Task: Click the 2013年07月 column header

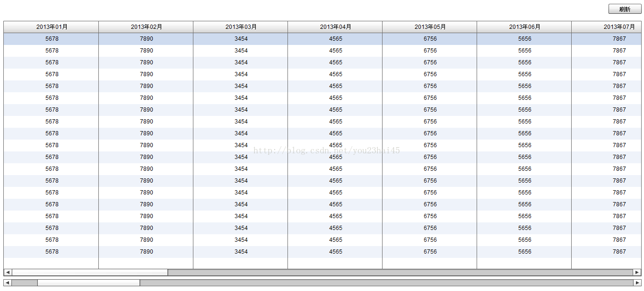Action: pyautogui.click(x=607, y=27)
